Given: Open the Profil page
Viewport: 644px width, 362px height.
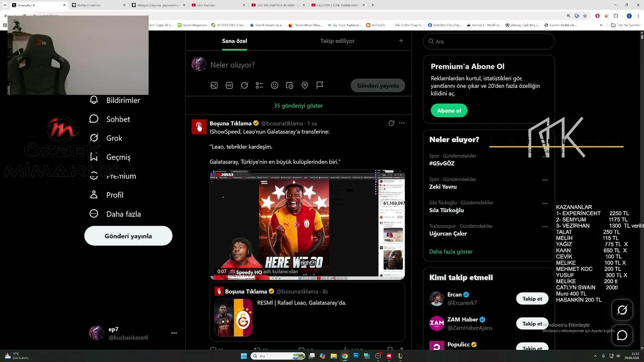Looking at the screenshot, I should point(106,195).
